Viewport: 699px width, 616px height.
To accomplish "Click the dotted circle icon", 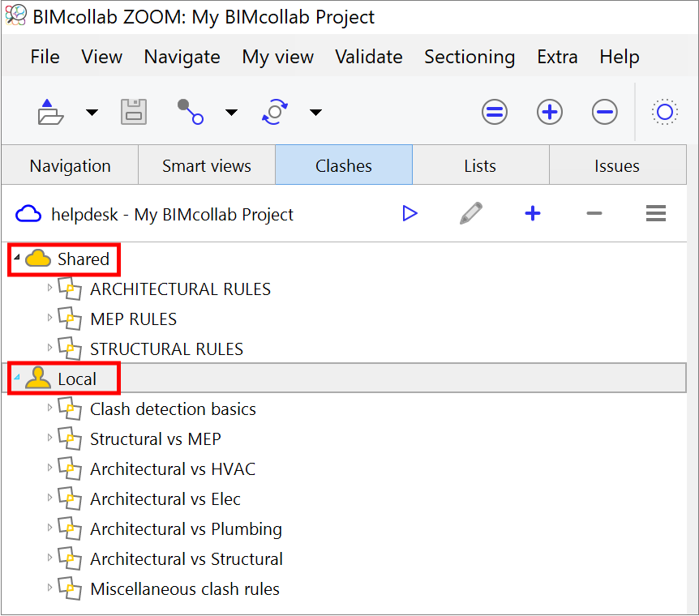I will [x=665, y=112].
